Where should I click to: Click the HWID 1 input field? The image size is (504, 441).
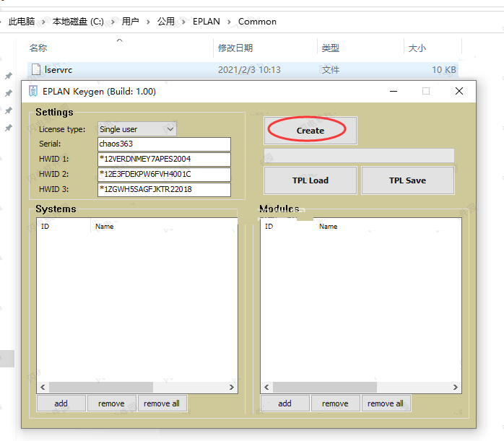(164, 159)
